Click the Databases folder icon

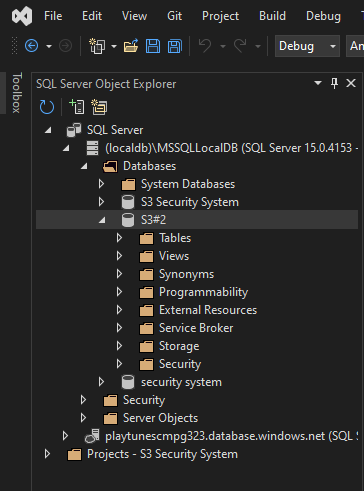(x=110, y=166)
